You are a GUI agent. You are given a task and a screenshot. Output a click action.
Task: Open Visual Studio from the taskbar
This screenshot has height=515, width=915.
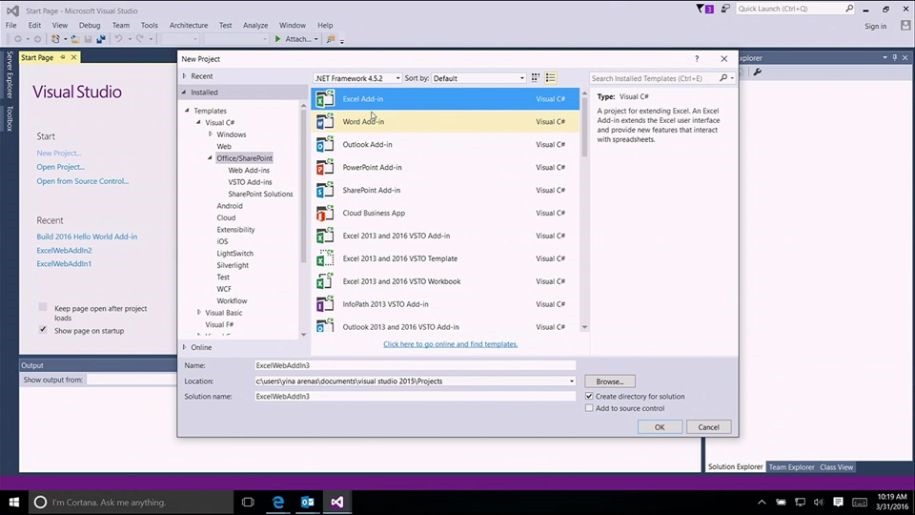(x=337, y=502)
